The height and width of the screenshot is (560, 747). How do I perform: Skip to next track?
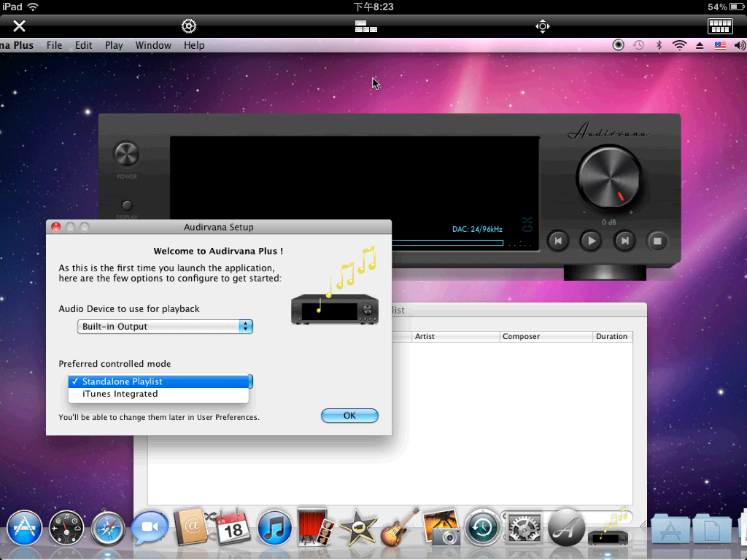coord(624,241)
